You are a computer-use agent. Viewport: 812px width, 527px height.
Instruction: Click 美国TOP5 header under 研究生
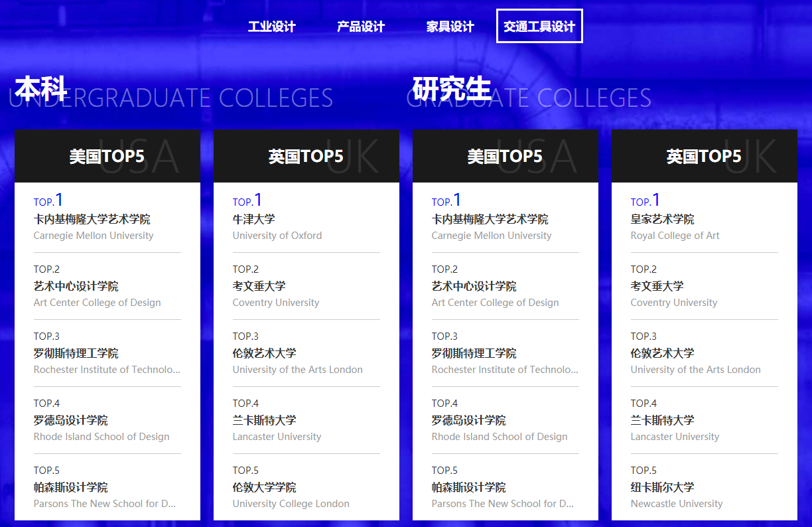tap(505, 157)
